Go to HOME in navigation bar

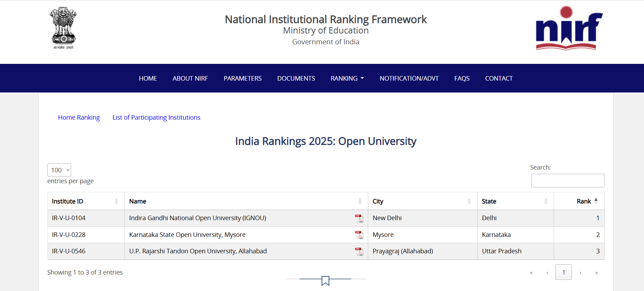(148, 79)
